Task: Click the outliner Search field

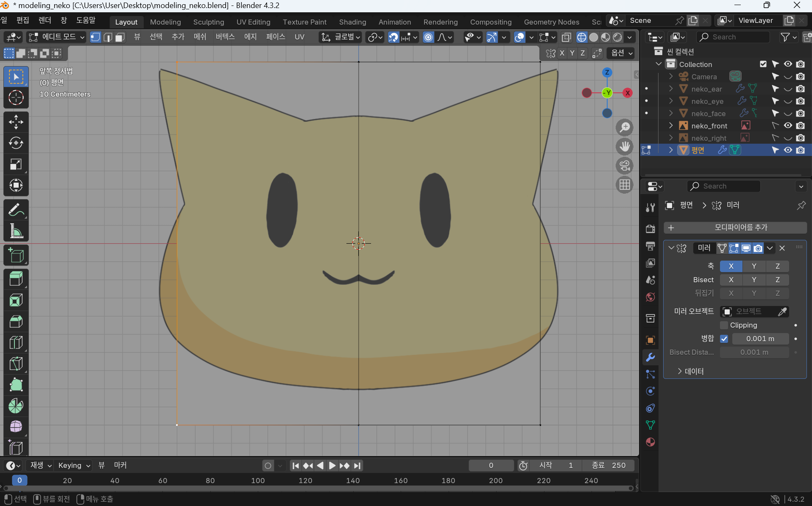Action: click(733, 37)
